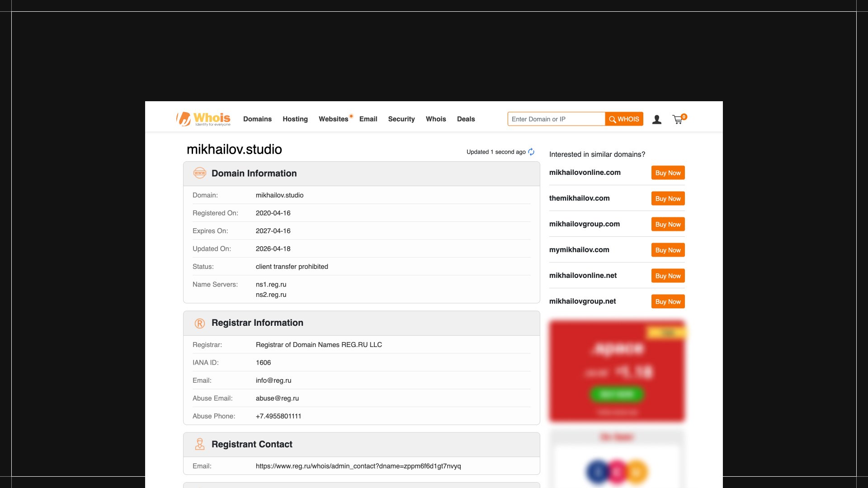This screenshot has height=488, width=868.
Task: Focus the Enter Domain or IP field
Action: [x=557, y=119]
